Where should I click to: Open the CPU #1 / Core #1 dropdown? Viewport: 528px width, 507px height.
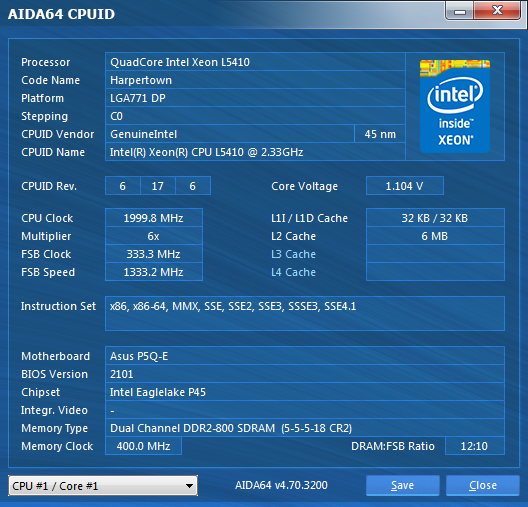point(103,485)
